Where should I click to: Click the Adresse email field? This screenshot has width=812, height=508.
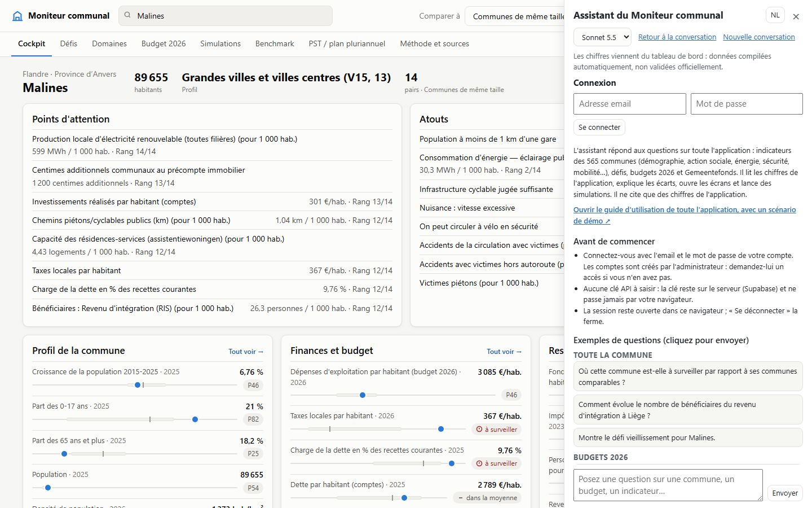click(x=630, y=104)
